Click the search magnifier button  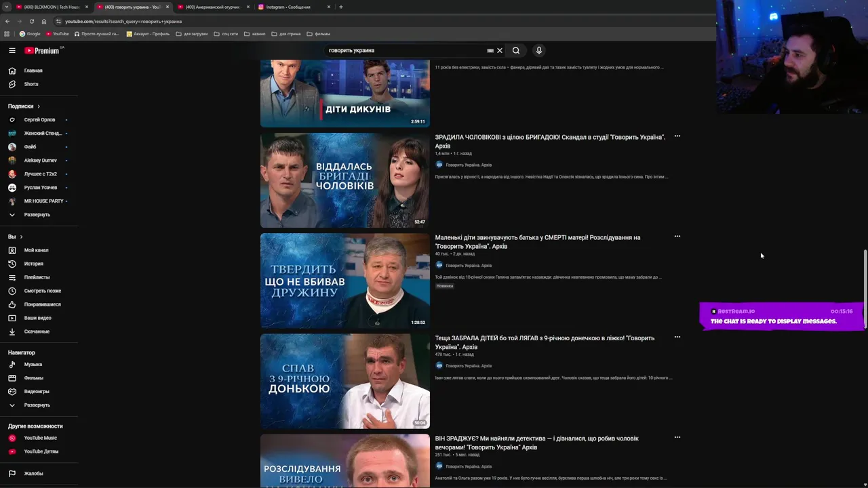516,50
